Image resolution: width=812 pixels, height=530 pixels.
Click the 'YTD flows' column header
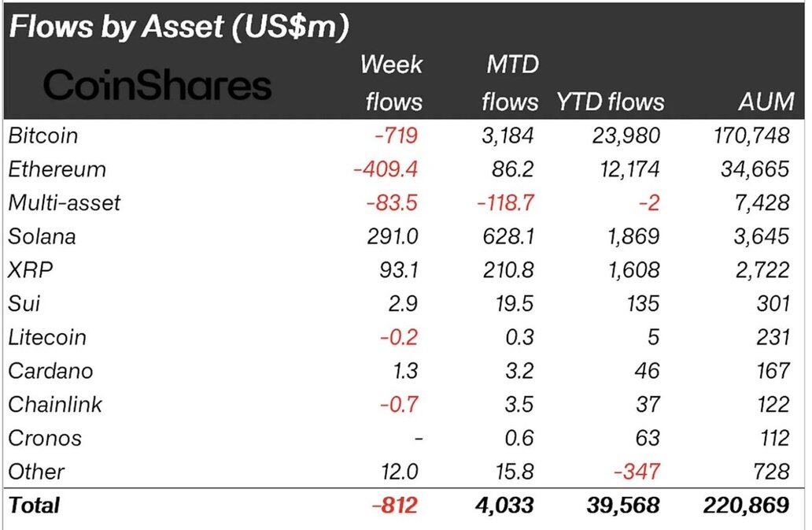(x=611, y=102)
